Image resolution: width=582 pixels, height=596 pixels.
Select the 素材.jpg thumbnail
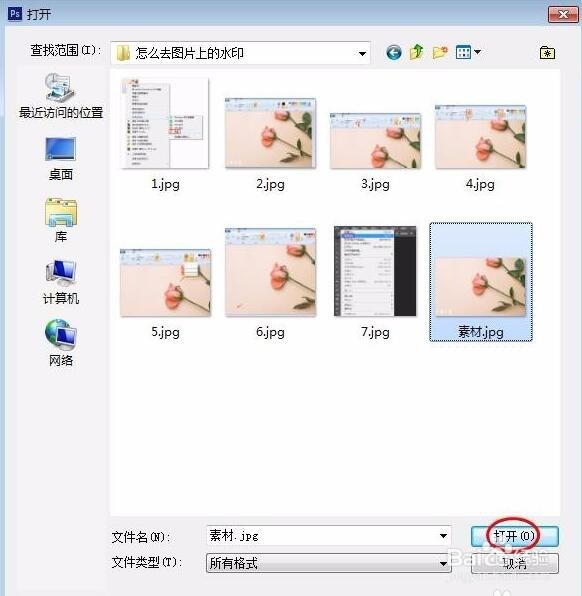pos(481,286)
